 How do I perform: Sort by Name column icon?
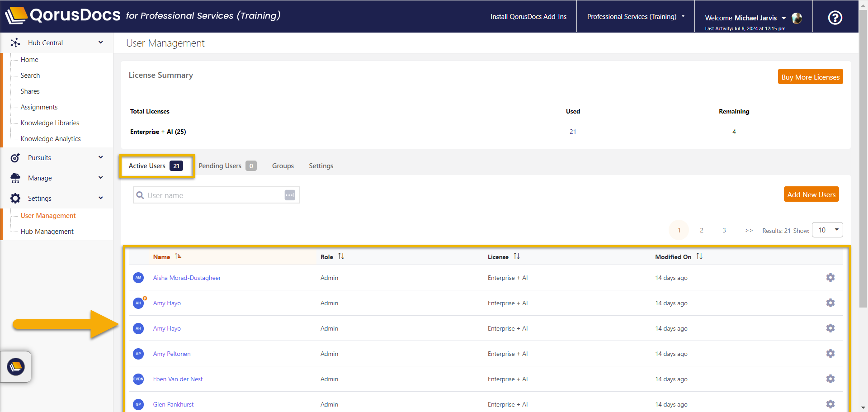[x=178, y=256]
